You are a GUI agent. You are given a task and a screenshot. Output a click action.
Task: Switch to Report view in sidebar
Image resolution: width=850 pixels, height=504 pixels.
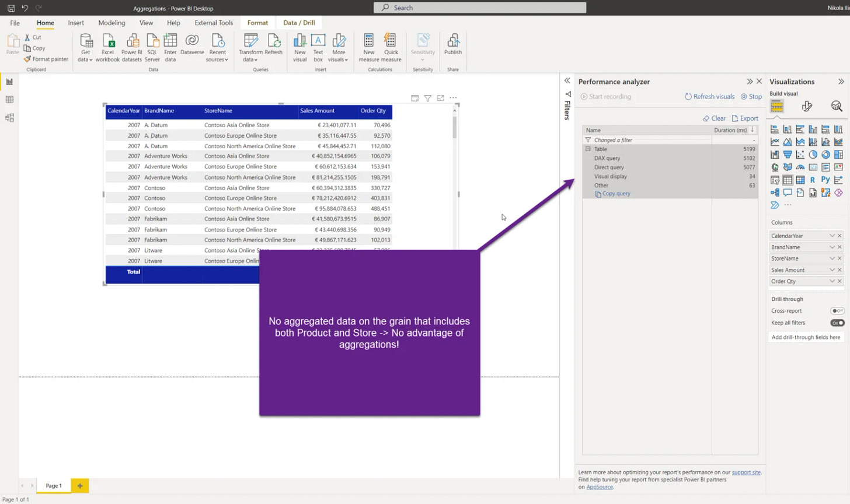[x=9, y=82]
